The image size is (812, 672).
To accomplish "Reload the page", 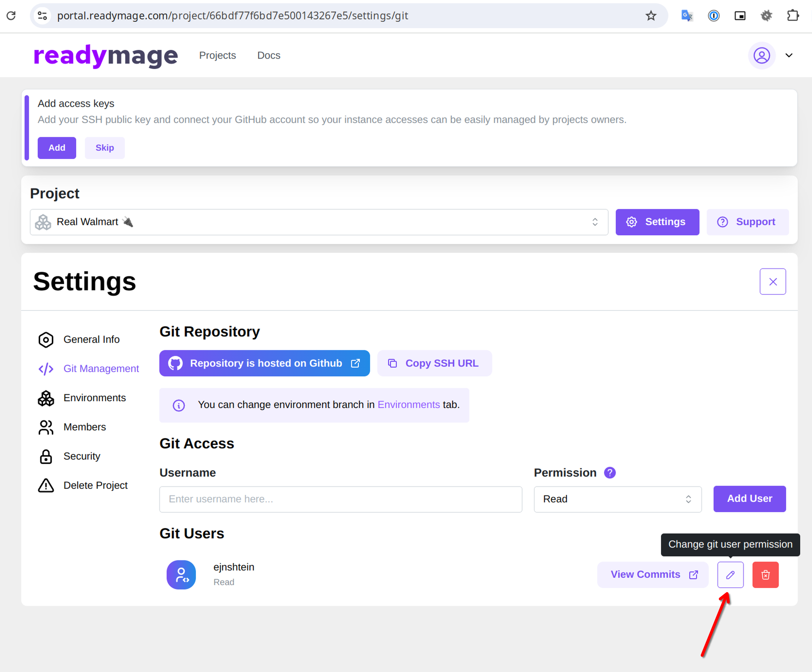I will pos(11,16).
